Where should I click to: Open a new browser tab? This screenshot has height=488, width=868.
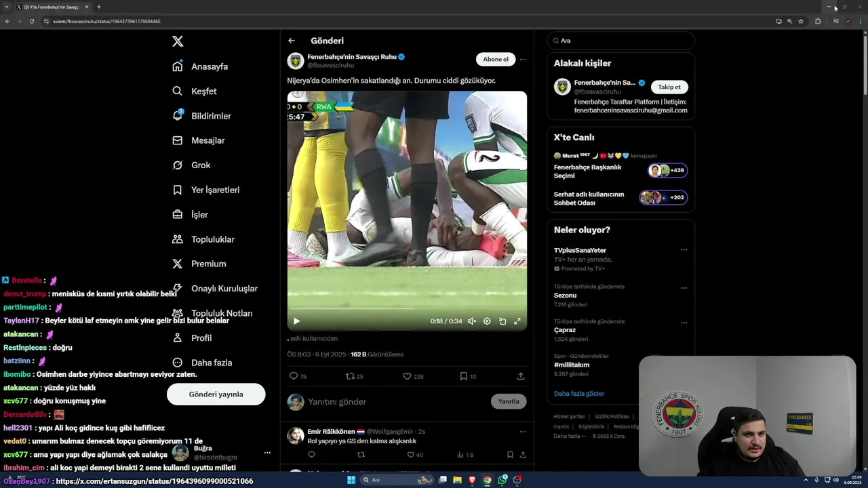point(99,7)
